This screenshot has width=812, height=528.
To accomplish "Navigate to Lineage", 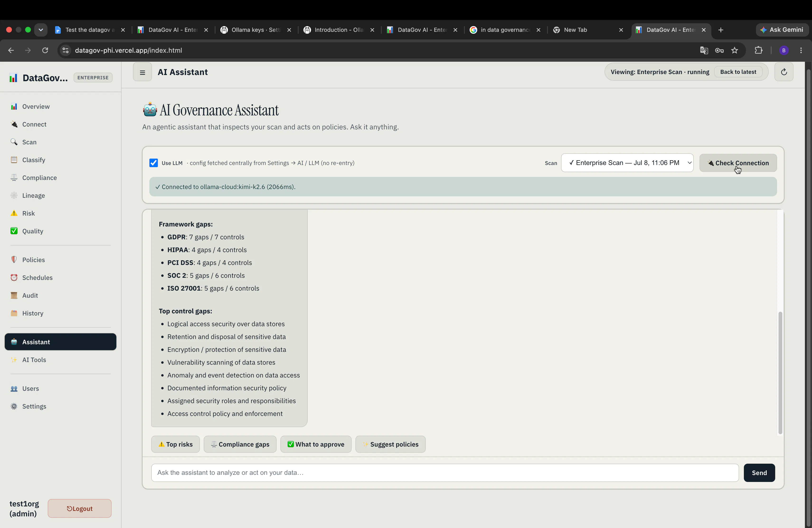I will [60, 195].
